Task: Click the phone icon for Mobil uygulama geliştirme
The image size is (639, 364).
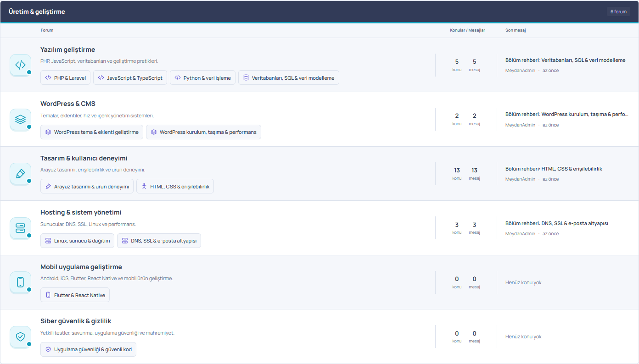Action: pos(20,282)
